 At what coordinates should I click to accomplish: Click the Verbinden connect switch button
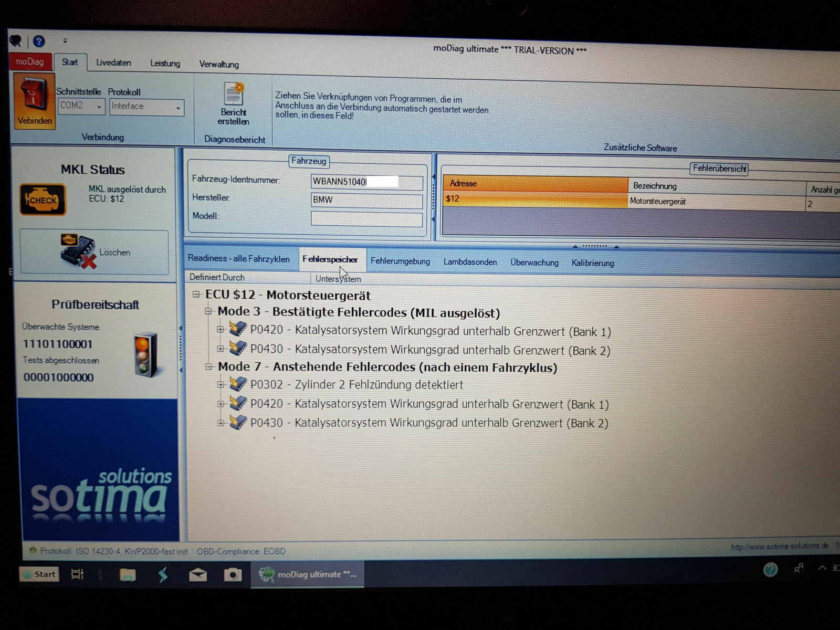pos(34,101)
